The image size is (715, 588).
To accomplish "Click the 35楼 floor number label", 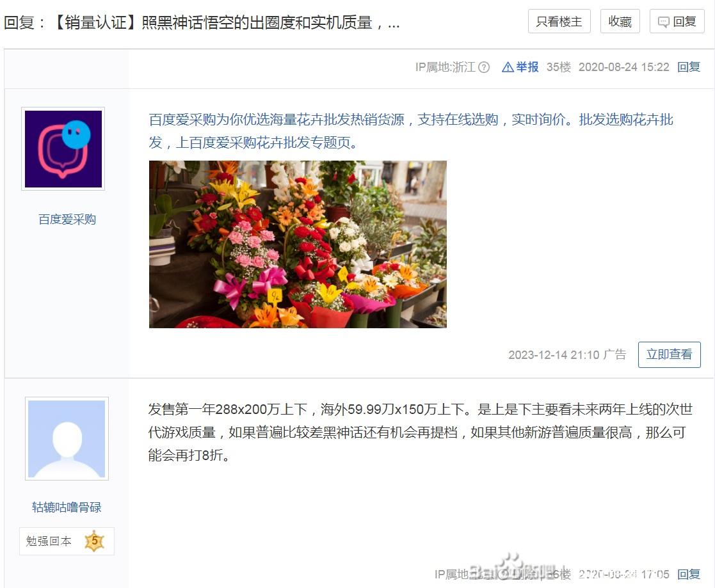I will point(559,67).
